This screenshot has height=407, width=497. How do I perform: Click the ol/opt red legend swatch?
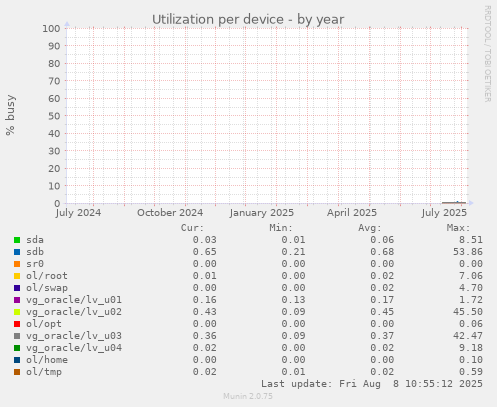[17, 324]
